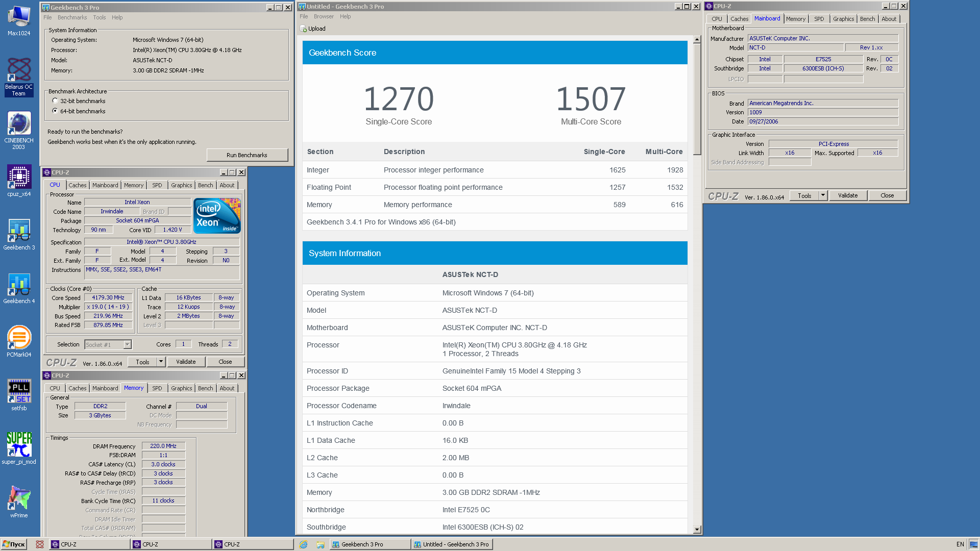Click the Core Speed 4179.30 MHz field
Viewport: 980px width, 551px height.
[x=108, y=297]
